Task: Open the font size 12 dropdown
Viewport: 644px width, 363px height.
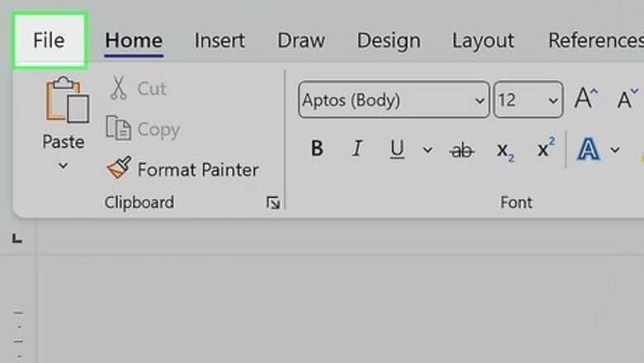Action: coord(552,101)
